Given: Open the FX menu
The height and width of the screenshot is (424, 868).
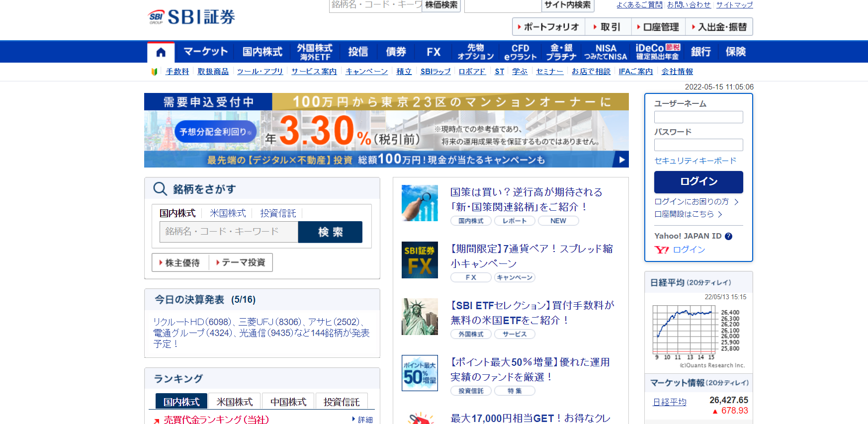Looking at the screenshot, I should point(434,52).
